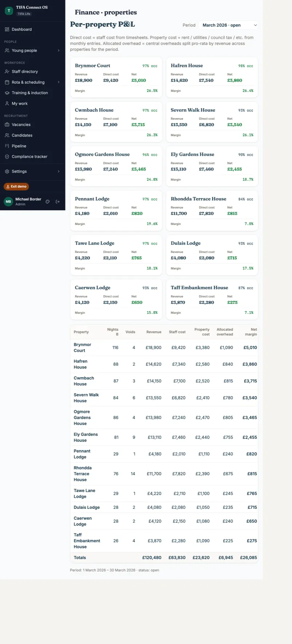This screenshot has width=292, height=644.
Task: Open the Caerwen Lodge card
Action: coord(116,299)
